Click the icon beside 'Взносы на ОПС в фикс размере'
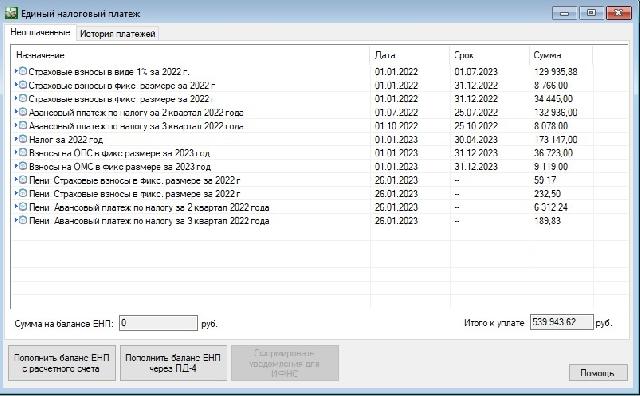 23,152
